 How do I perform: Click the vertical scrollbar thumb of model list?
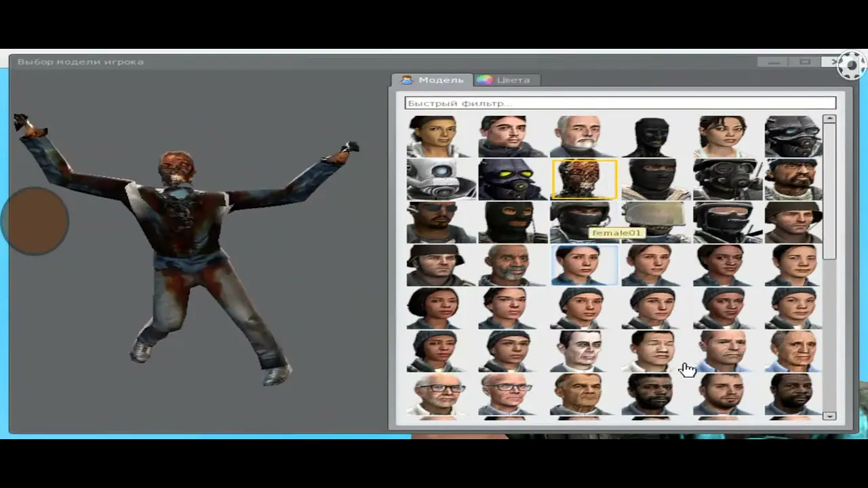[x=829, y=192]
